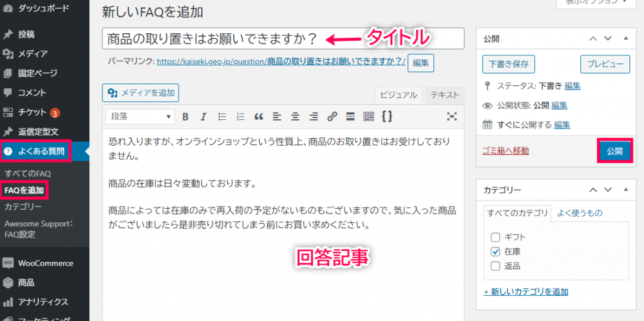Viewport: 644px width, 321px height.
Task: Apply italic formatting in editor
Action: 203,117
